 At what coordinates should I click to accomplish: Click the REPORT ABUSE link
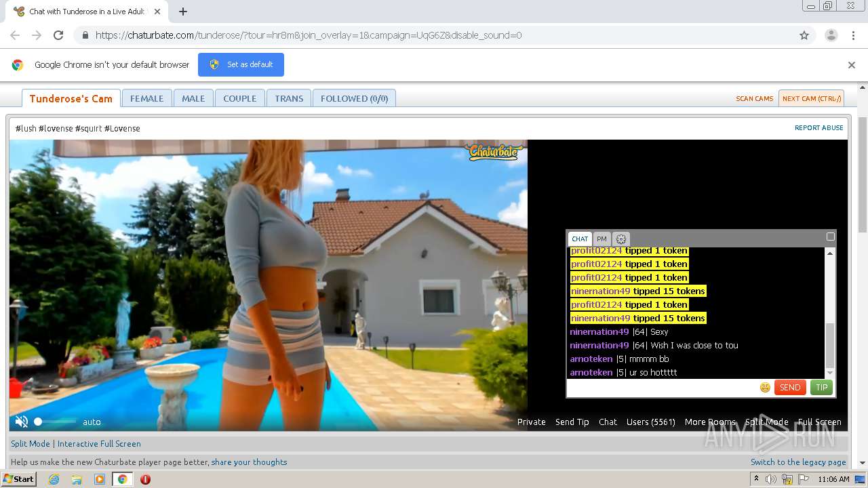(819, 127)
